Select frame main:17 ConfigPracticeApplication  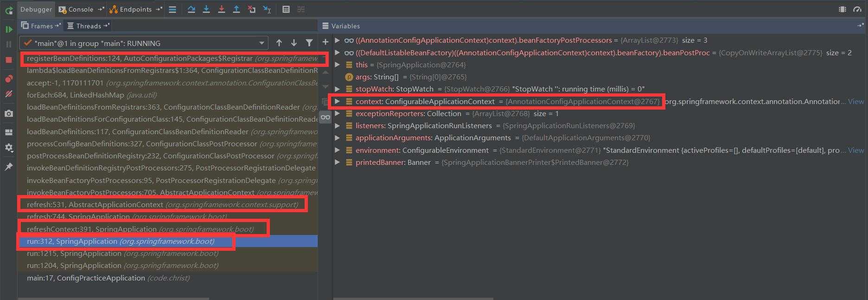pyautogui.click(x=167, y=278)
